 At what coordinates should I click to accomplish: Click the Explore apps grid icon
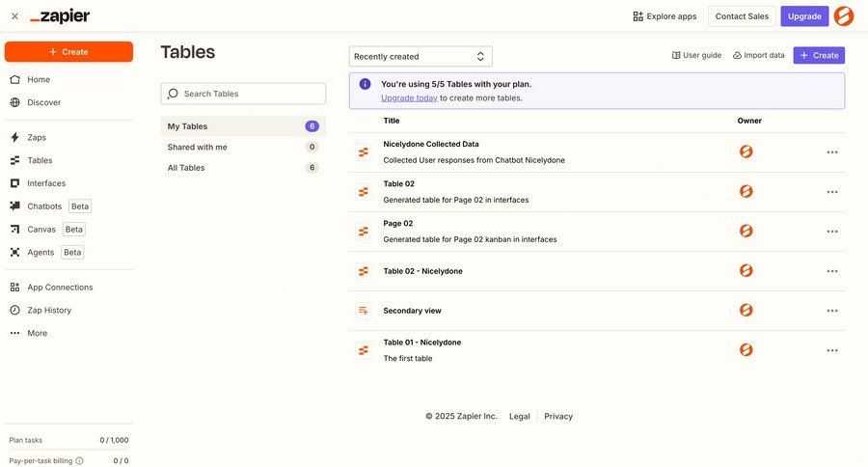pyautogui.click(x=637, y=16)
